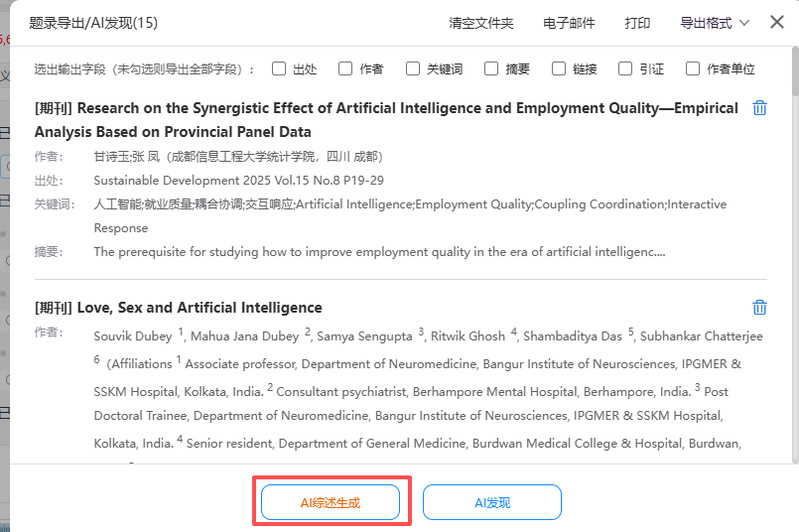The image size is (799, 532).
Task: Close the export dialog
Action: pos(777,22)
